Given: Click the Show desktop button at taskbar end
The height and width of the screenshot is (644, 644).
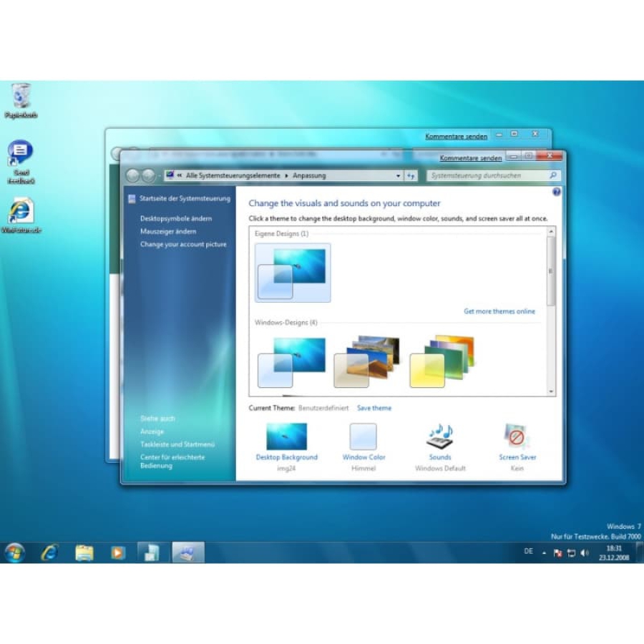Looking at the screenshot, I should [640, 552].
